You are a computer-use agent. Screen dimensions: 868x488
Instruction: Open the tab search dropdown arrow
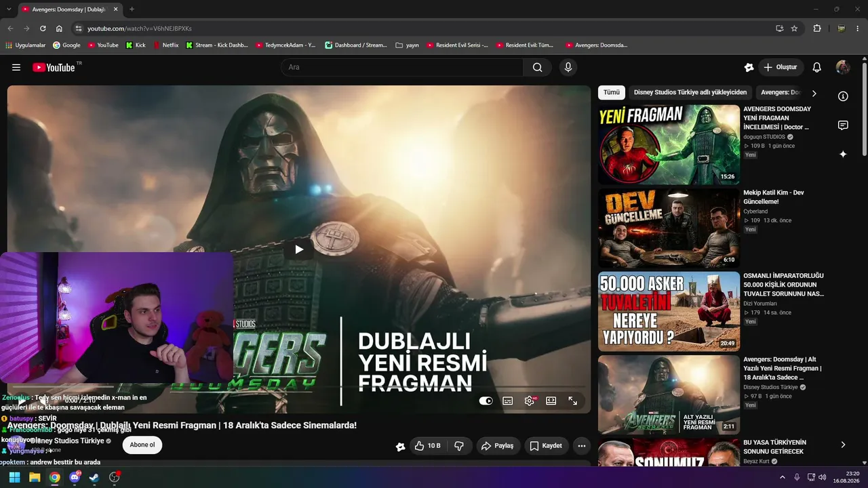click(x=9, y=9)
